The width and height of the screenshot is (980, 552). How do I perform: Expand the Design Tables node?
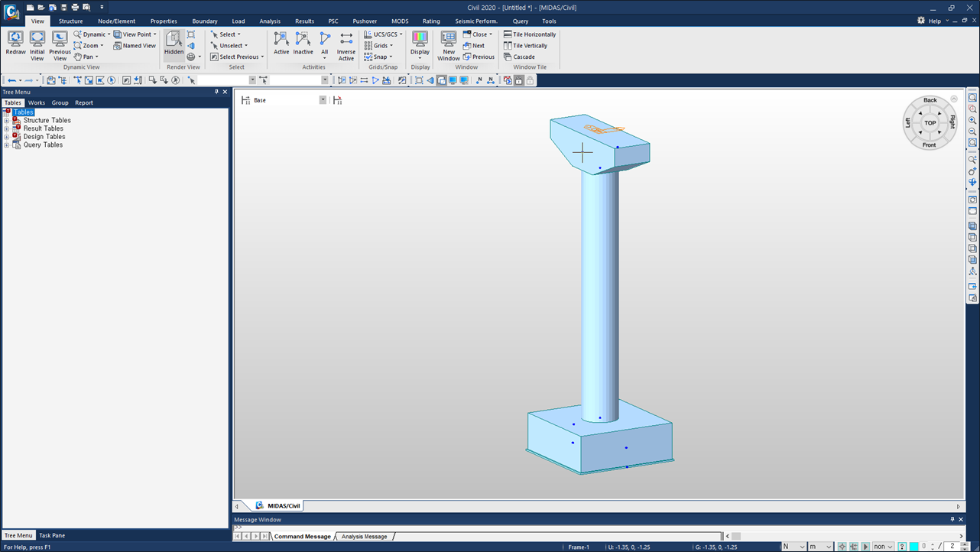click(x=7, y=137)
